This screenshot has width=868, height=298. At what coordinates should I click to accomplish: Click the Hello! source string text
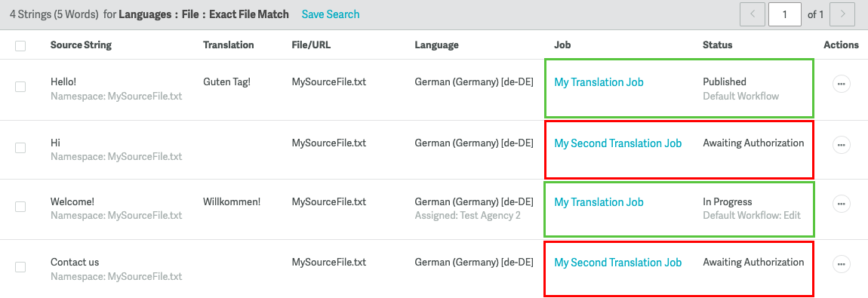click(x=63, y=81)
